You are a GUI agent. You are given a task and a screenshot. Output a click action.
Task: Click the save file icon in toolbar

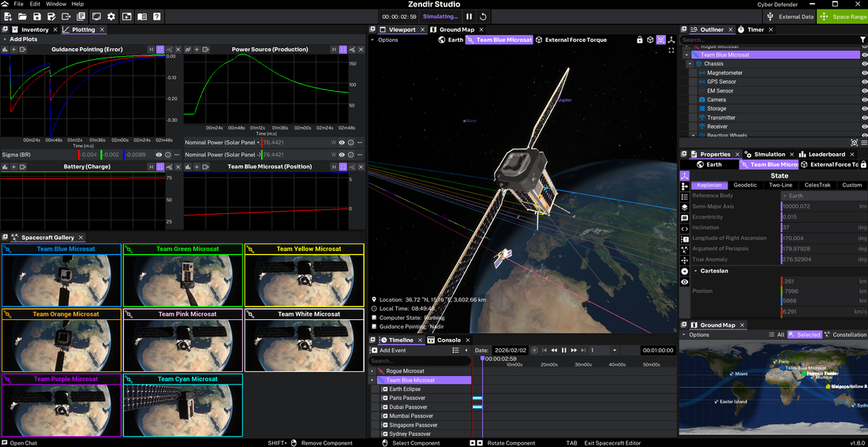[36, 17]
